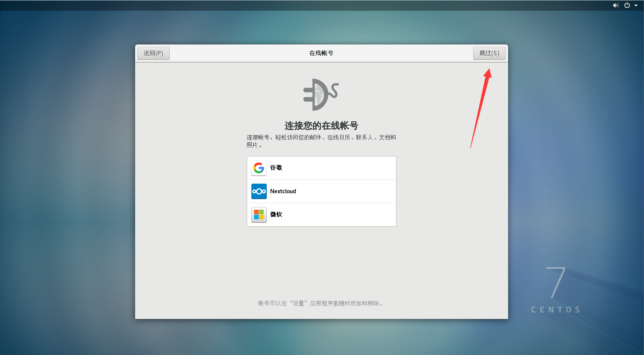Expand the system menu dropdown arrow
The height and width of the screenshot is (355, 644).
[636, 5]
